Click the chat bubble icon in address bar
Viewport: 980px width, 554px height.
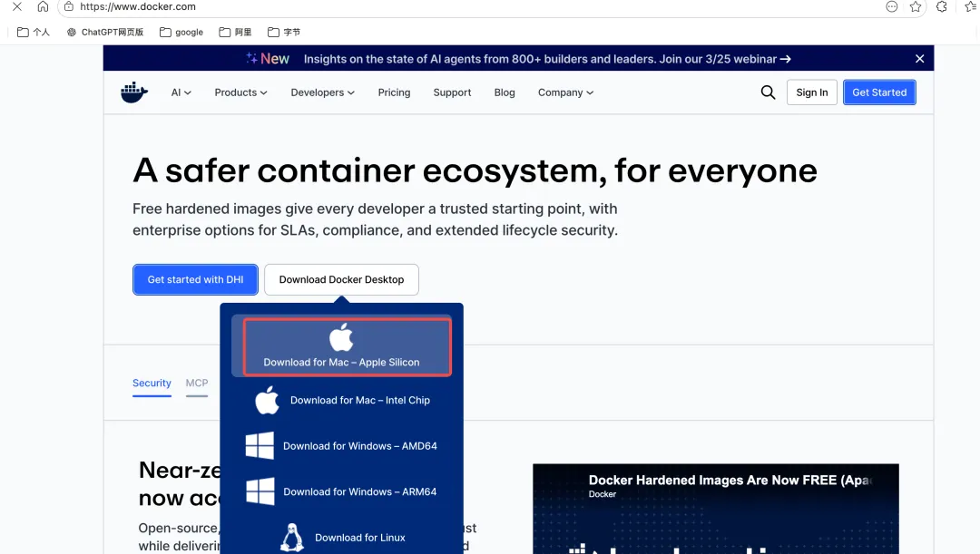[x=892, y=7]
